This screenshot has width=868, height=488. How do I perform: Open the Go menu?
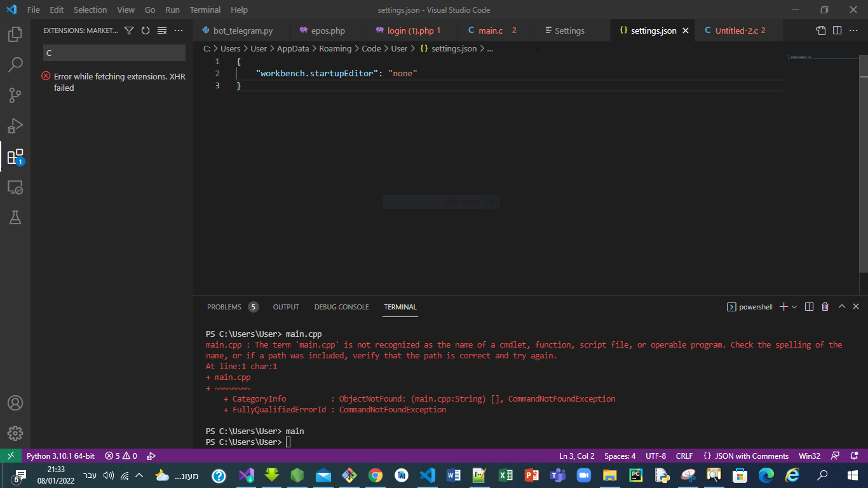[x=150, y=10]
